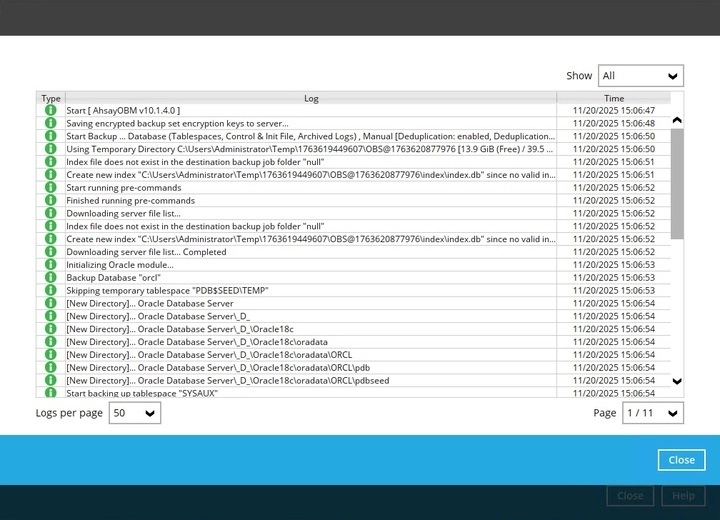Click the dimmed Help button

683,496
